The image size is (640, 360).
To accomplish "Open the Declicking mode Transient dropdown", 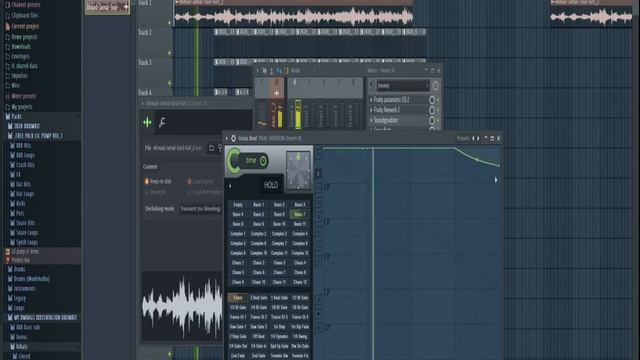I will (200, 209).
